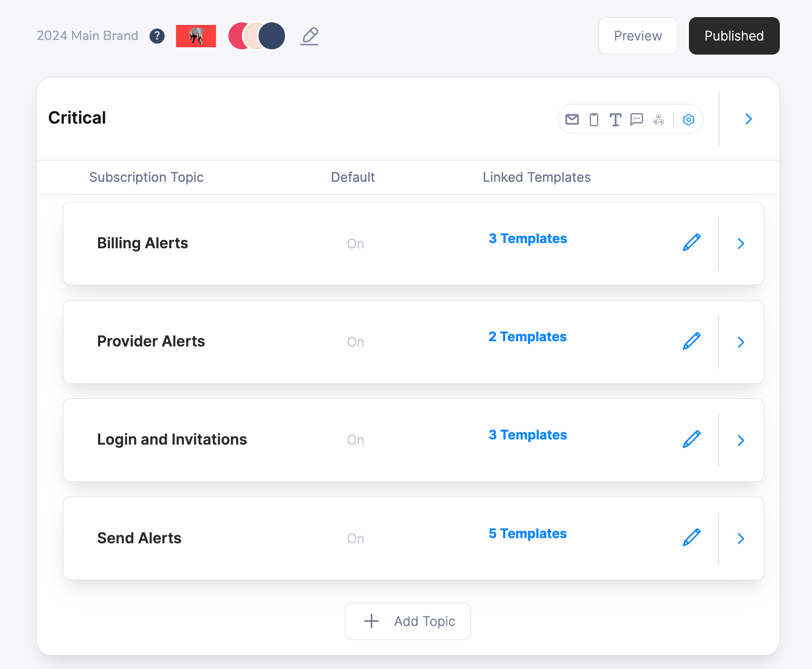Select the Email channel icon for Critical
The height and width of the screenshot is (669, 812).
coord(572,119)
